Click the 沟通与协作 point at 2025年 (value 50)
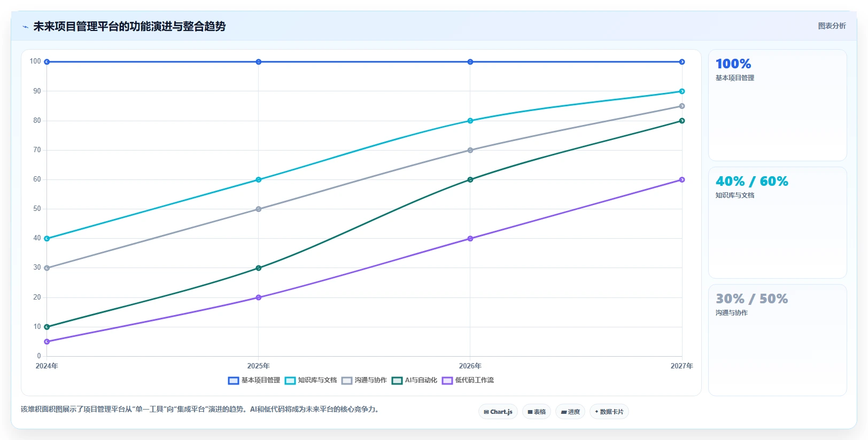868x440 pixels. click(259, 209)
